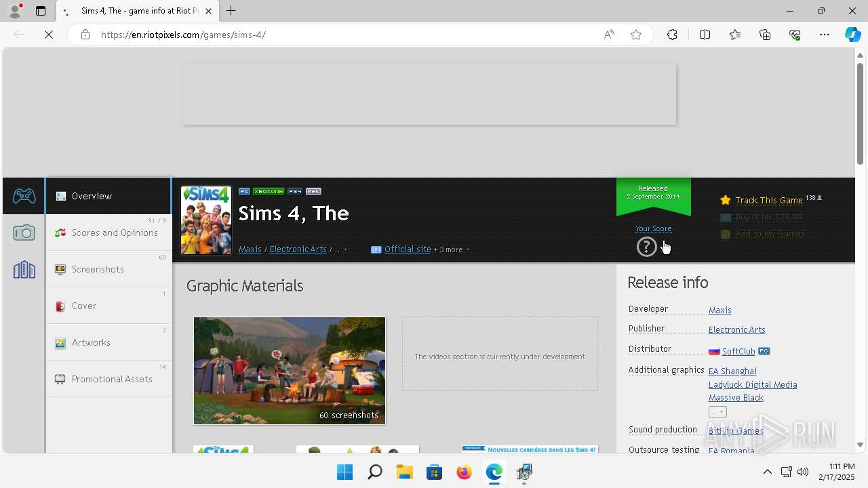Viewport: 868px width, 488px height.
Task: Select the MAC platform badge
Action: pyautogui.click(x=313, y=191)
